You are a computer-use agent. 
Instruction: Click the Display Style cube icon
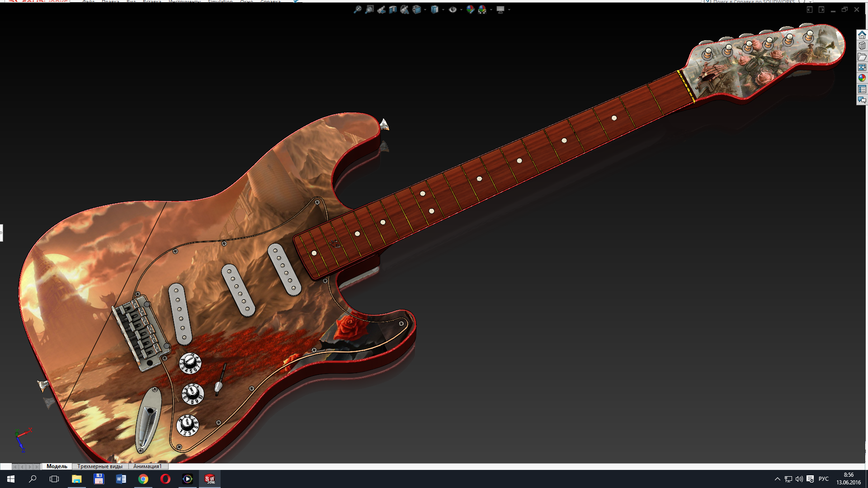434,9
